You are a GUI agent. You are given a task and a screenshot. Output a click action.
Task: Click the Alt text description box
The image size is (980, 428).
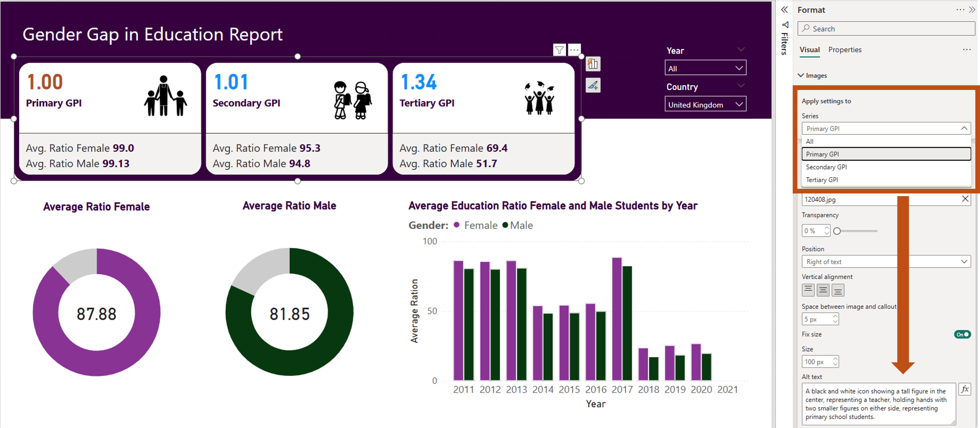878,404
